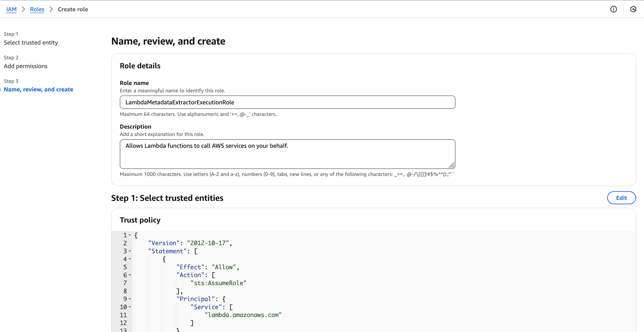644x332 pixels.
Task: Click the "sts:AssumeRole" string
Action: click(218, 283)
